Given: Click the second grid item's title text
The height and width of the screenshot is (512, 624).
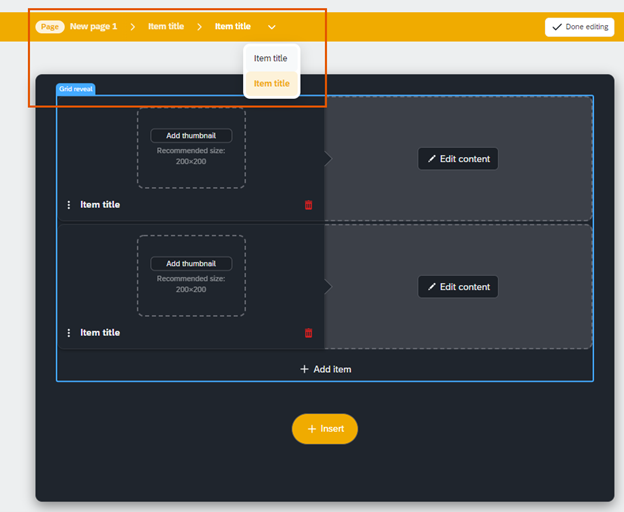Looking at the screenshot, I should (100, 333).
